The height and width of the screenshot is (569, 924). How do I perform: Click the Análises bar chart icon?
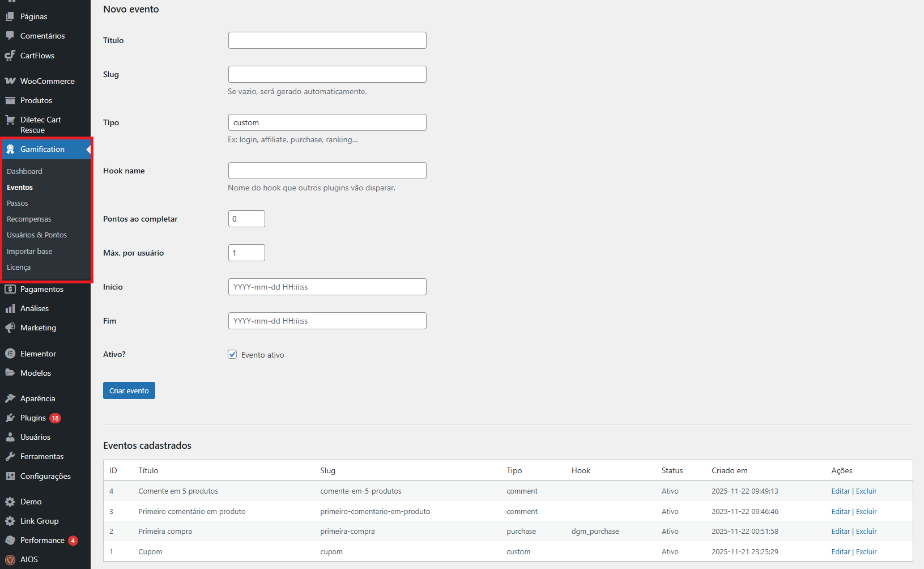[10, 308]
